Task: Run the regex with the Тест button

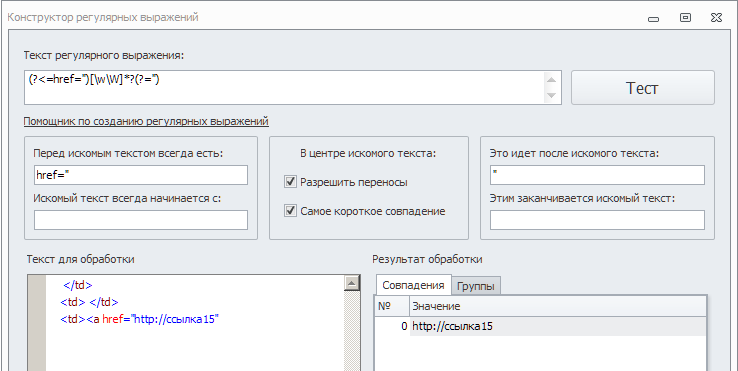Action: tap(642, 88)
